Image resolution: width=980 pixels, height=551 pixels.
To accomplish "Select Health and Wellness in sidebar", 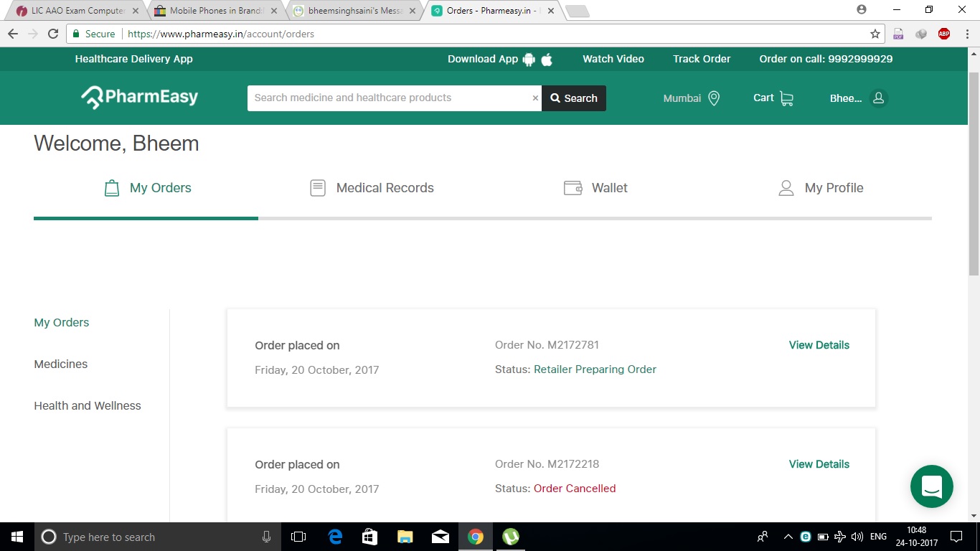I will [88, 406].
